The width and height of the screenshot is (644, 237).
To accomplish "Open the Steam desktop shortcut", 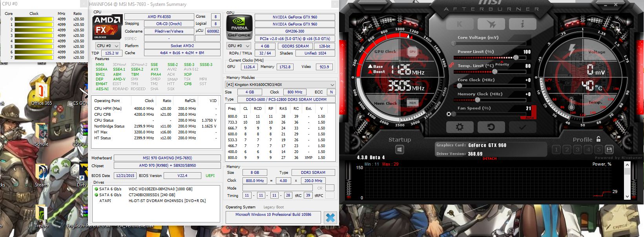I will (x=41, y=175).
